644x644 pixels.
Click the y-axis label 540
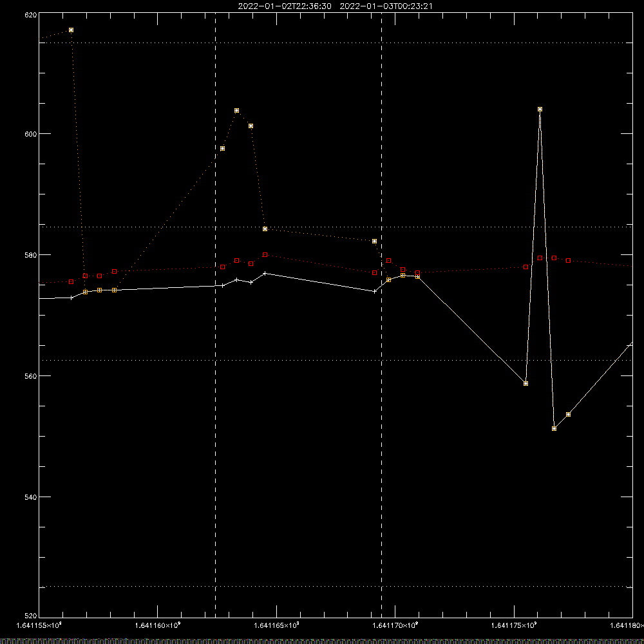click(31, 497)
